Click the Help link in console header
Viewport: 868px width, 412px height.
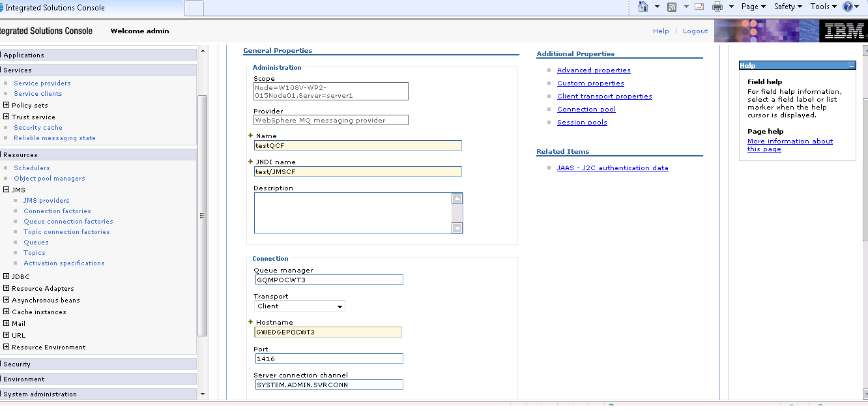click(x=661, y=31)
